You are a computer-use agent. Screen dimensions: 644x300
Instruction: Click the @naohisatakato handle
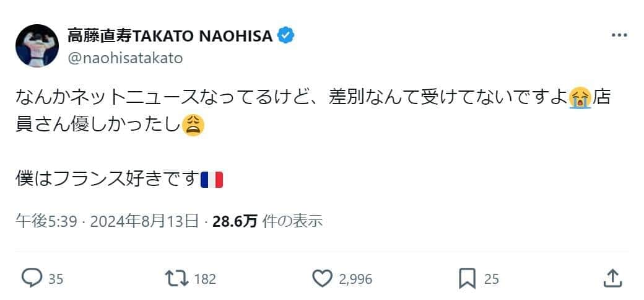(x=125, y=58)
